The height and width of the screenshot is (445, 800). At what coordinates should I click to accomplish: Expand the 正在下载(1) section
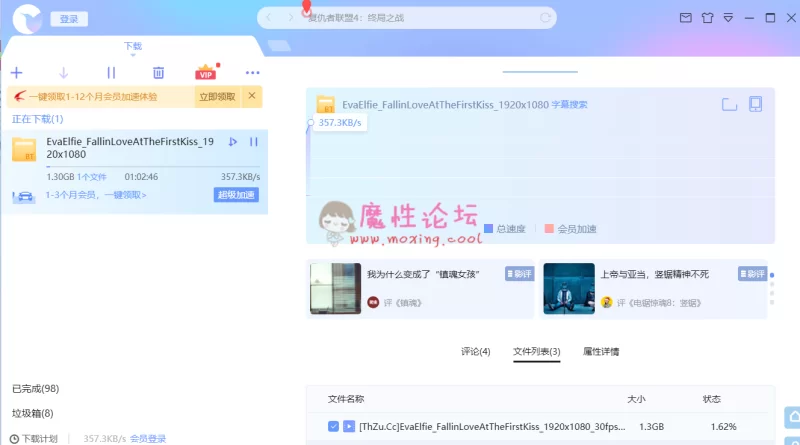click(x=37, y=119)
